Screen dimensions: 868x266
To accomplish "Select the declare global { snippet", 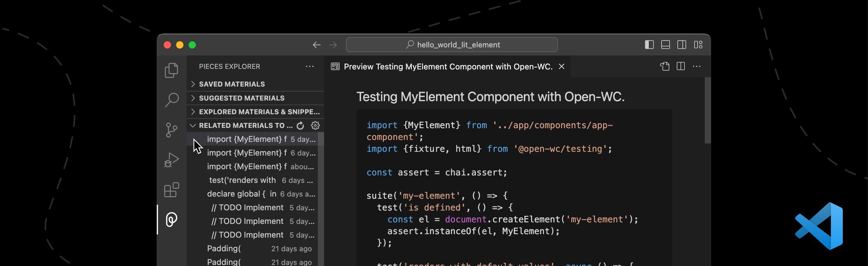I will 255,194.
